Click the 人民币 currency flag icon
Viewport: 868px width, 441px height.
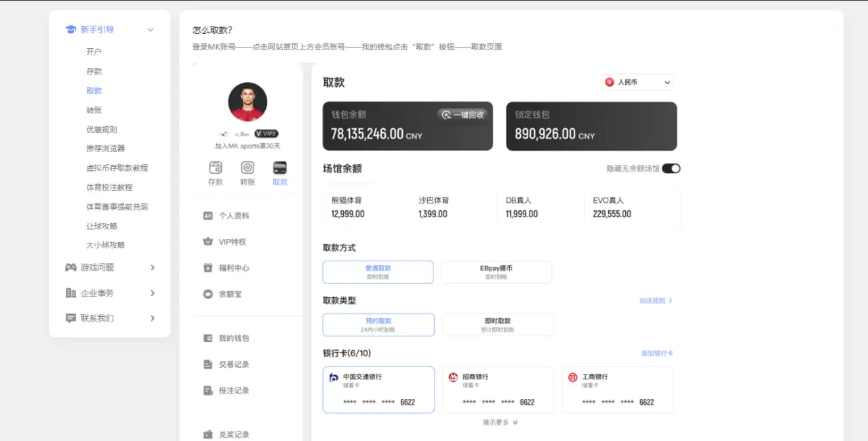(610, 82)
